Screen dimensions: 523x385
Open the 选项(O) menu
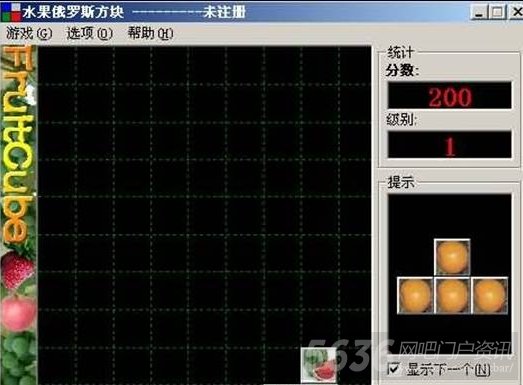[90, 33]
